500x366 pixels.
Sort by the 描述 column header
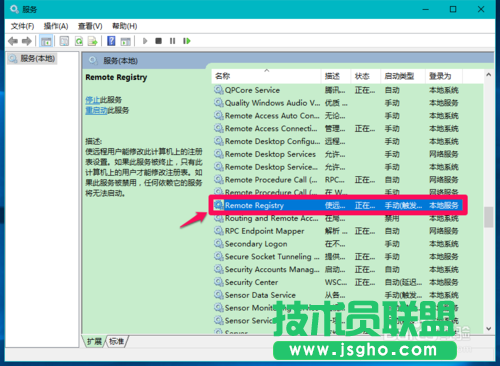click(336, 76)
